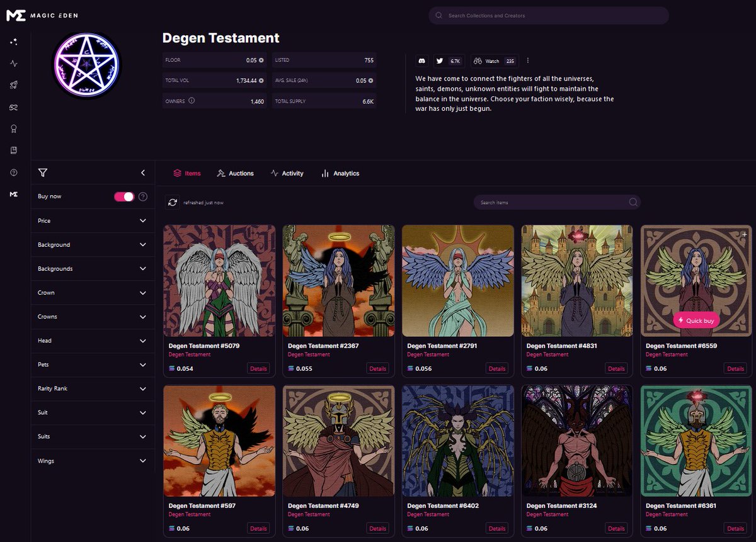Open the game controller icon in sidebar

(14, 107)
